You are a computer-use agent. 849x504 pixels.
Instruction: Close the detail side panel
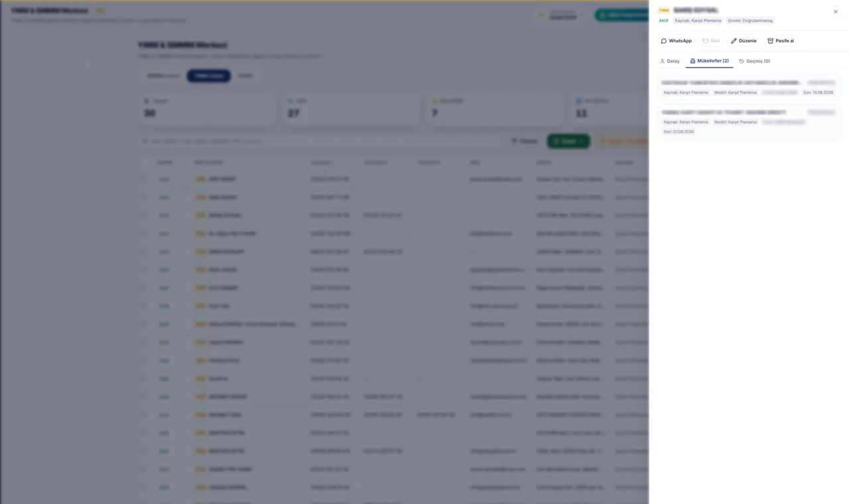click(836, 11)
